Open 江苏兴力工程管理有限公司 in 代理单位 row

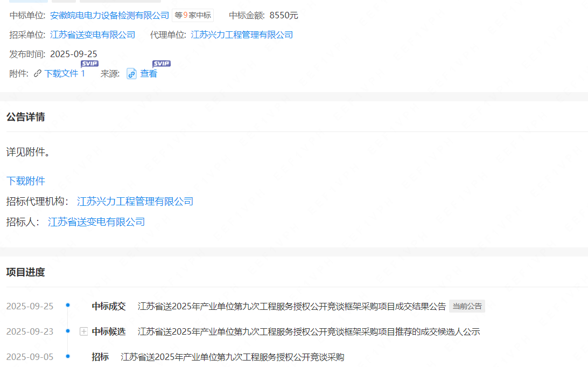tap(242, 35)
